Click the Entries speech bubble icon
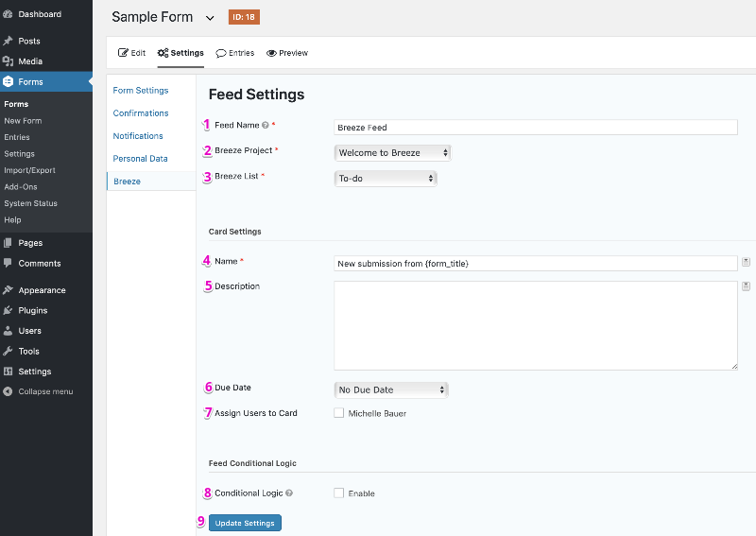The height and width of the screenshot is (536, 756). tap(221, 53)
